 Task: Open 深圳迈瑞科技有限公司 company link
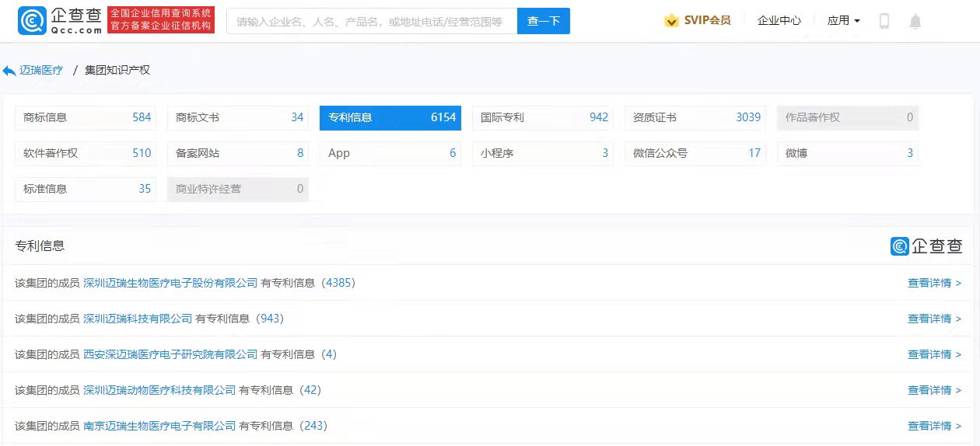click(138, 319)
